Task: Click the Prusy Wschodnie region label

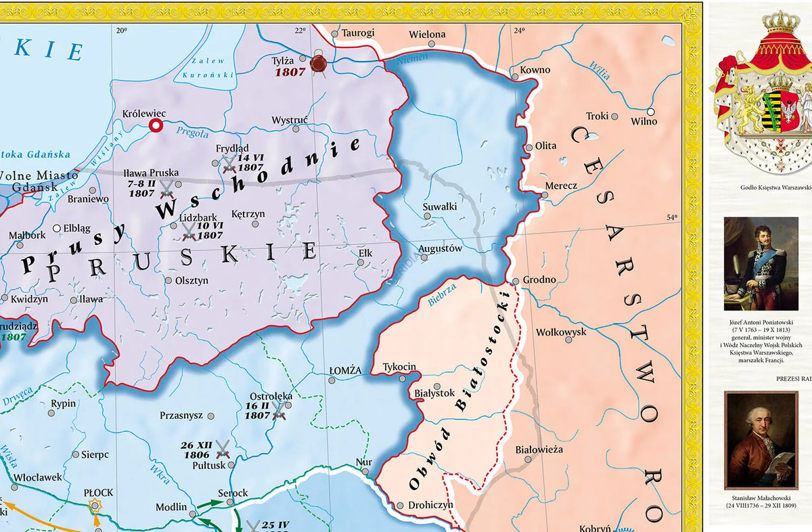Action: point(193,206)
